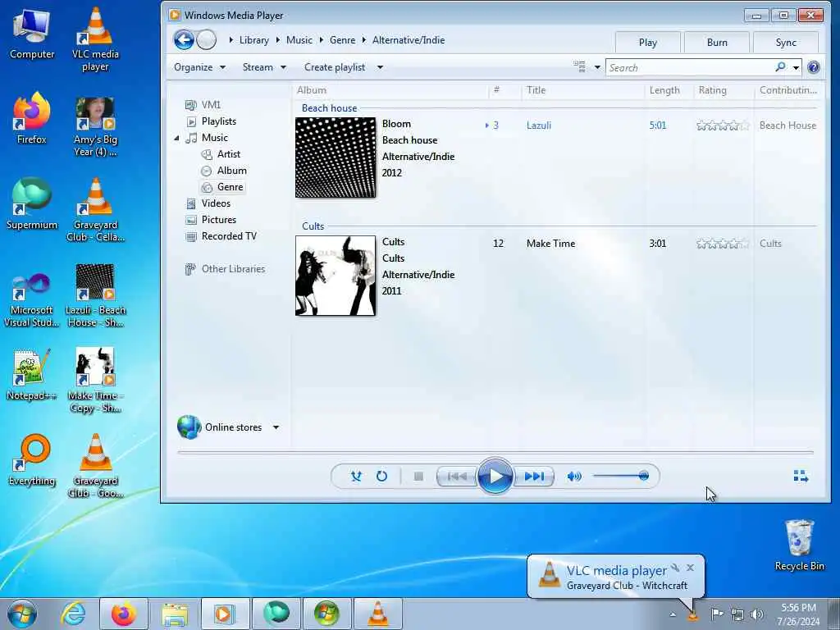Click the View options icon
Viewport: 840px width, 630px height.
point(580,67)
